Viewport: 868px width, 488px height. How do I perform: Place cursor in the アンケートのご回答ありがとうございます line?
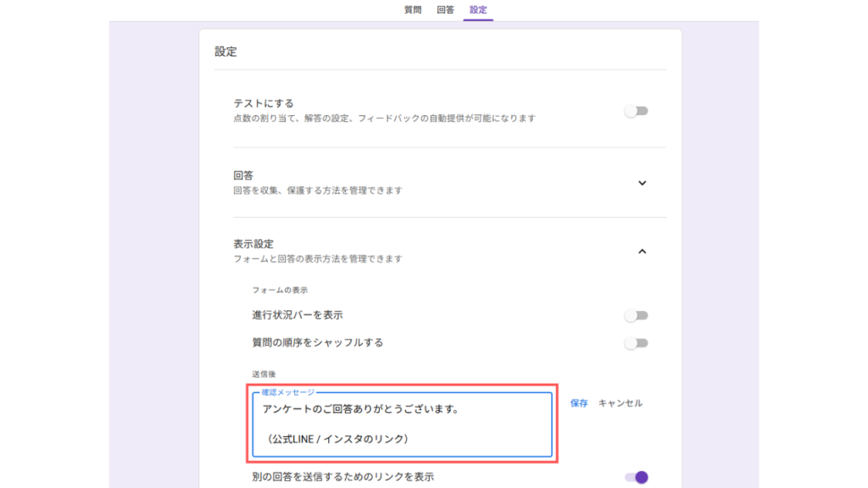(x=360, y=410)
